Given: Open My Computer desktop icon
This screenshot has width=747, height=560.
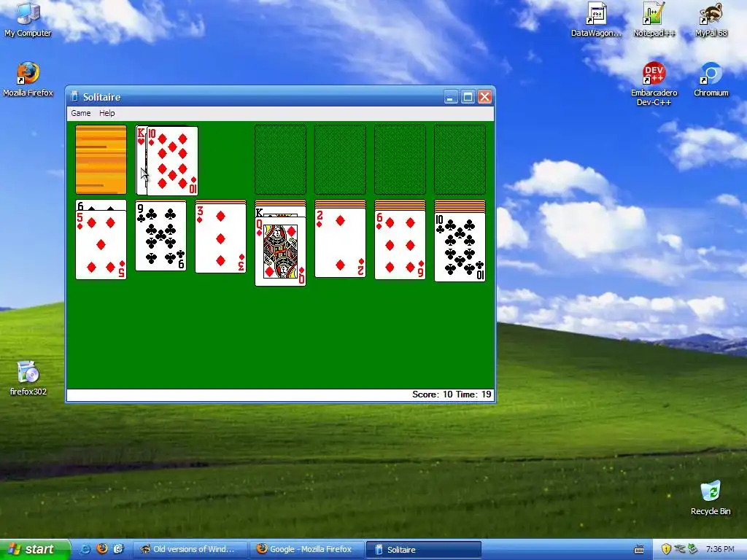Looking at the screenshot, I should pyautogui.click(x=28, y=20).
